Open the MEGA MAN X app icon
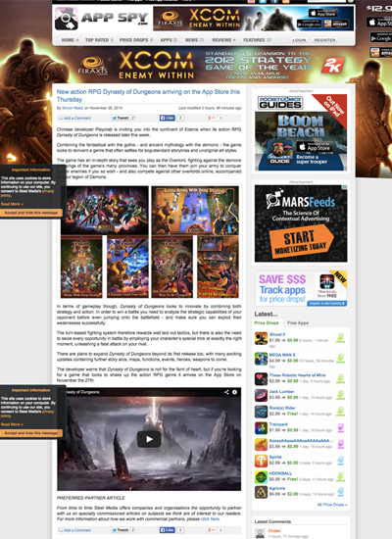The image size is (392, 539). point(261,359)
